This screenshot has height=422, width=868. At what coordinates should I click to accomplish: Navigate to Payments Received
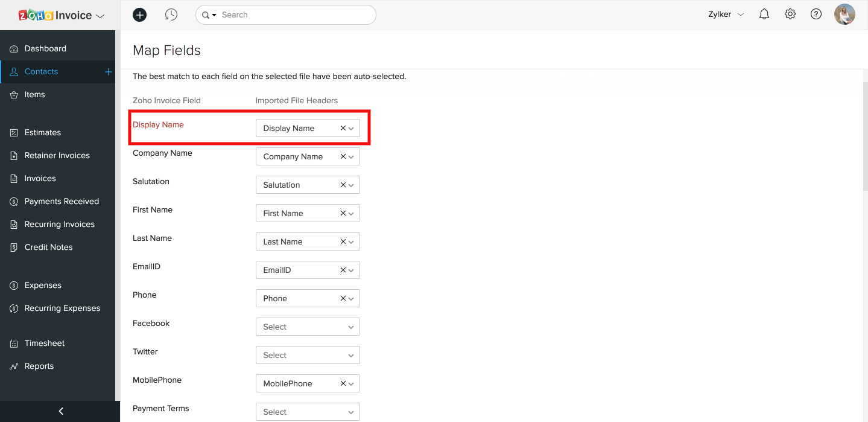[62, 201]
